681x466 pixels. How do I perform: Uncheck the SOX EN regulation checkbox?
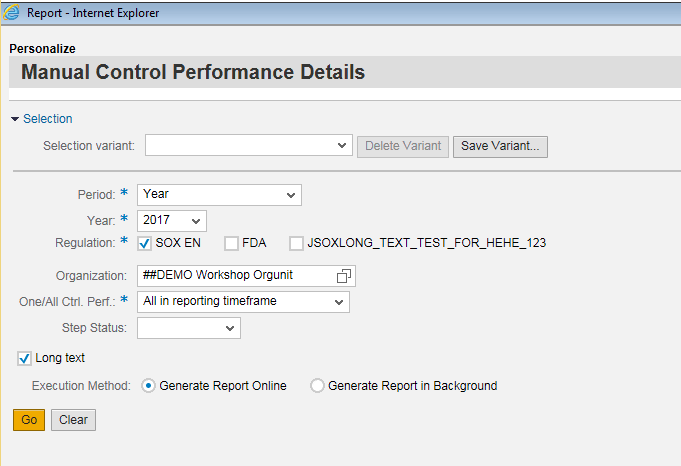[145, 244]
